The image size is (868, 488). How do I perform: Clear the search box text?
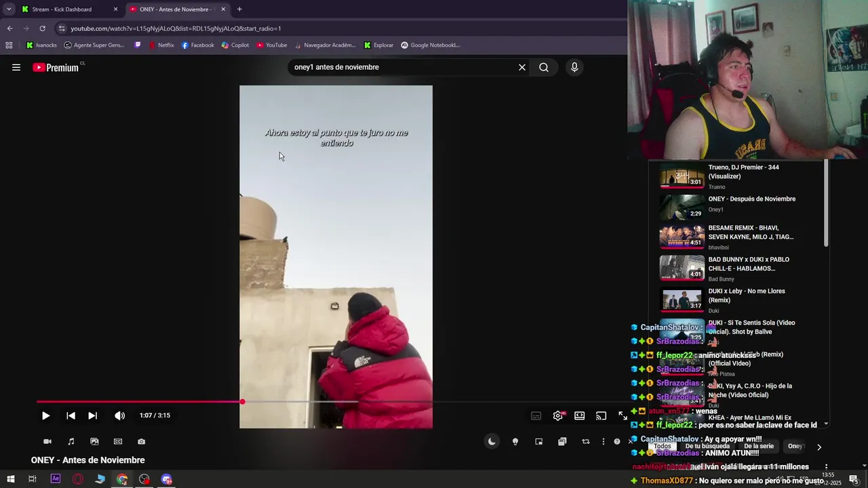click(x=522, y=67)
